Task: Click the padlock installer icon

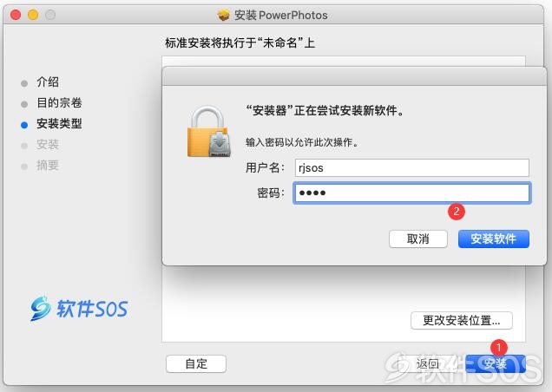Action: tap(209, 132)
